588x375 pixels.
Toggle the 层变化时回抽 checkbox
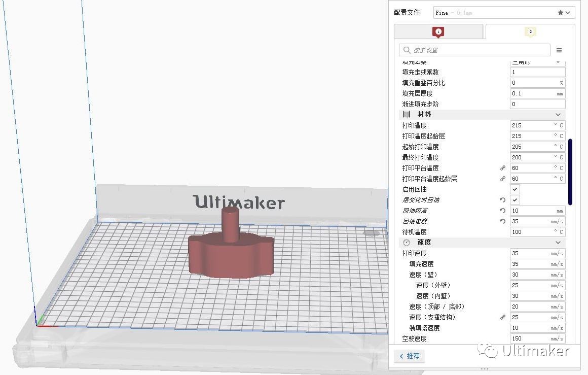tap(515, 200)
